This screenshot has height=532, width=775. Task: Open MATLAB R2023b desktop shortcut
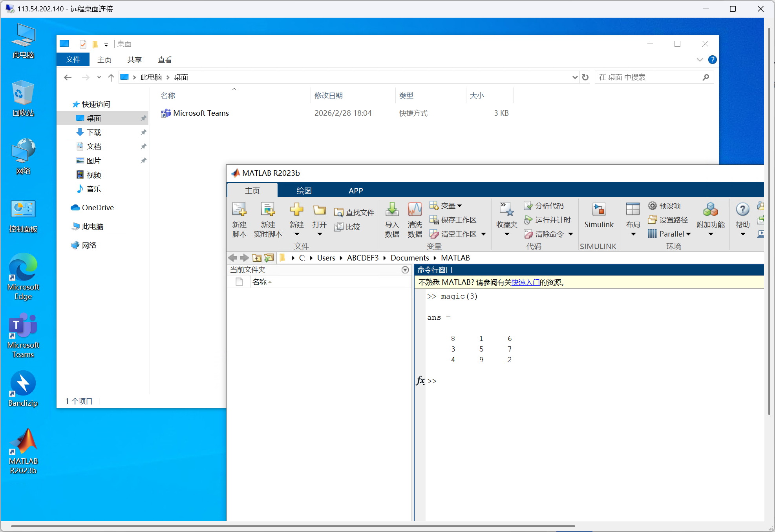click(23, 451)
